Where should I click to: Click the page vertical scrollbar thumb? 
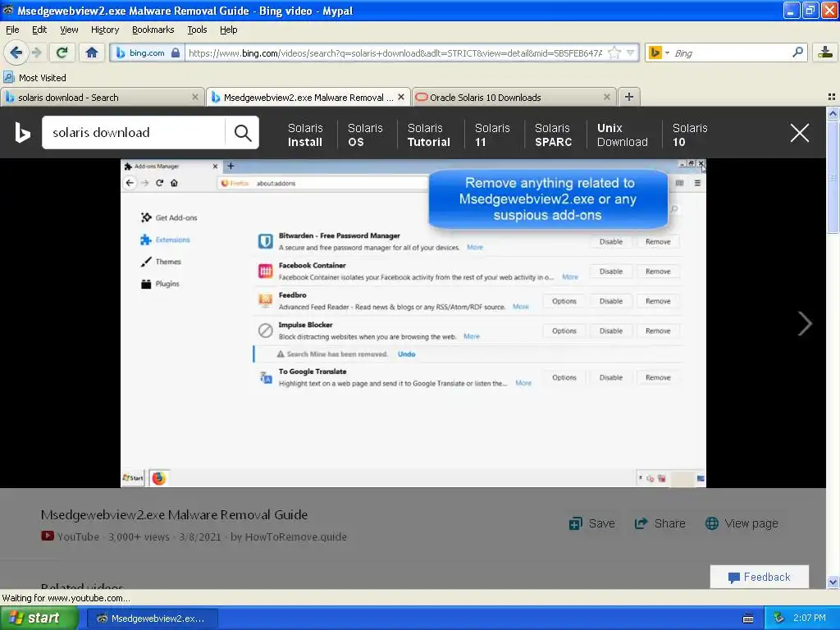(x=833, y=176)
